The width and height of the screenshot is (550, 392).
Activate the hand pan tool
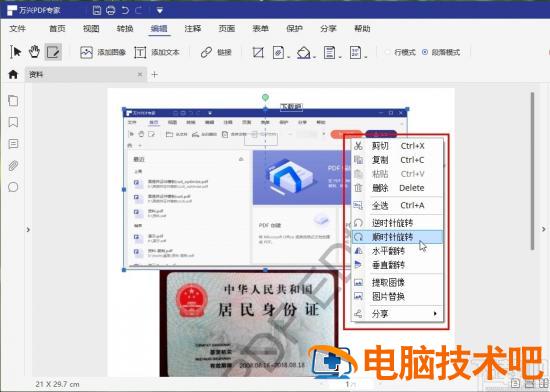pyautogui.click(x=34, y=52)
